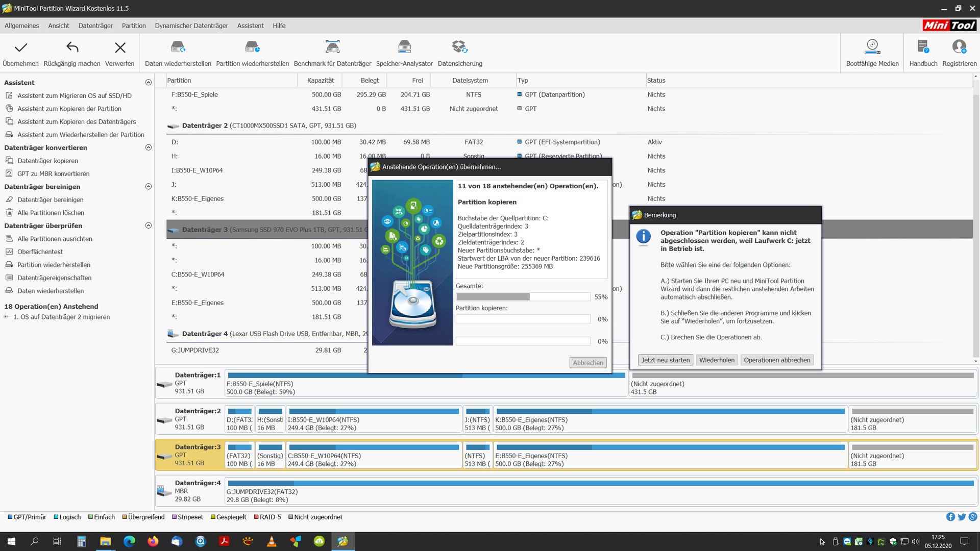
Task: Click the Übernehmen checkmark icon
Action: (20, 48)
